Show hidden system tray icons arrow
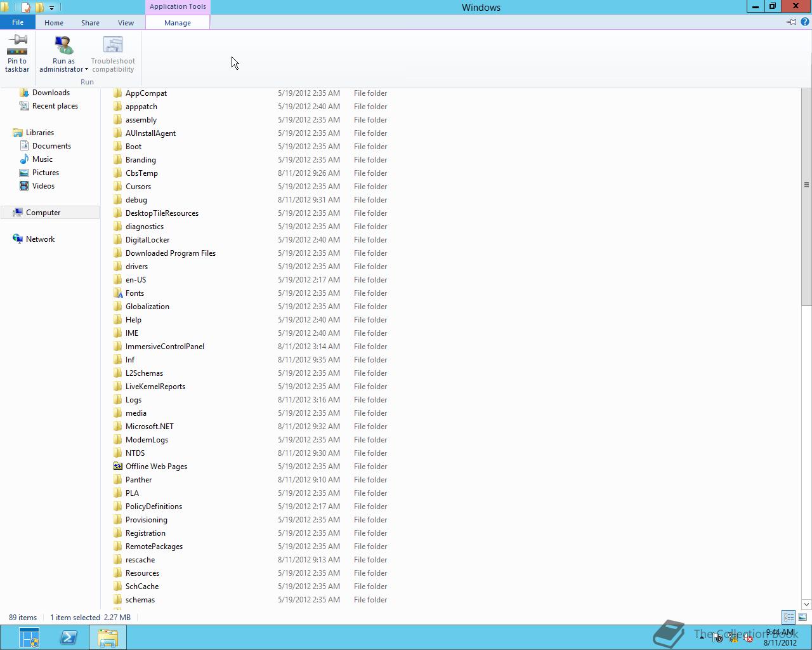The width and height of the screenshot is (812, 650). coord(702,638)
